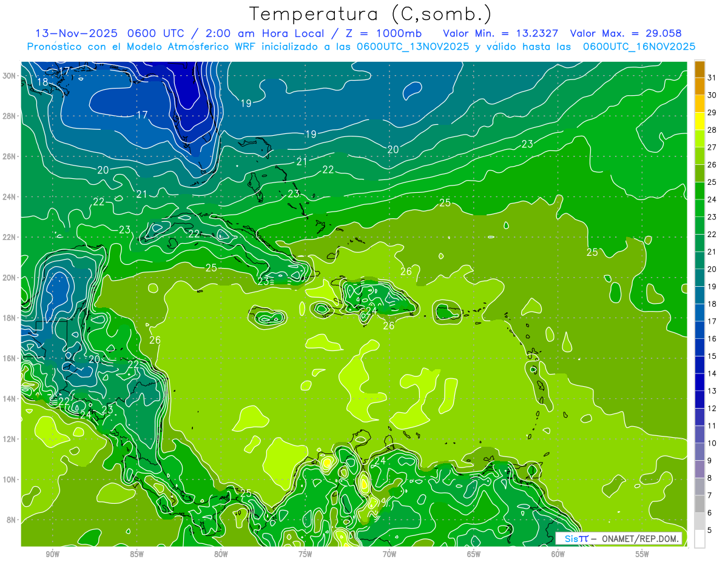
Task: Click the '65W' longitude label
Action: tap(474, 554)
